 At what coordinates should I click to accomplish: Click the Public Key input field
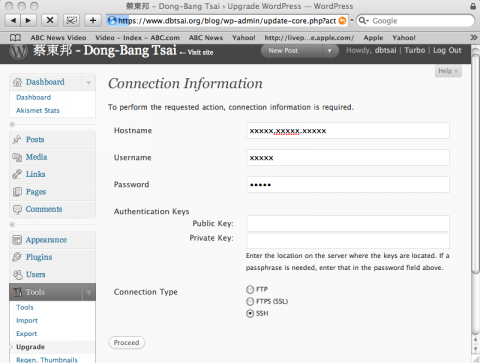(x=348, y=223)
